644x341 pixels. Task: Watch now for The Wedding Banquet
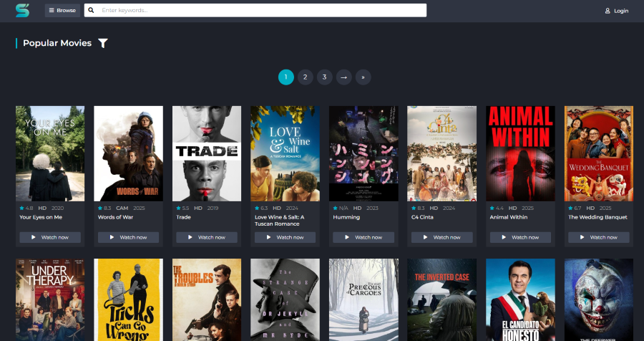599,237
